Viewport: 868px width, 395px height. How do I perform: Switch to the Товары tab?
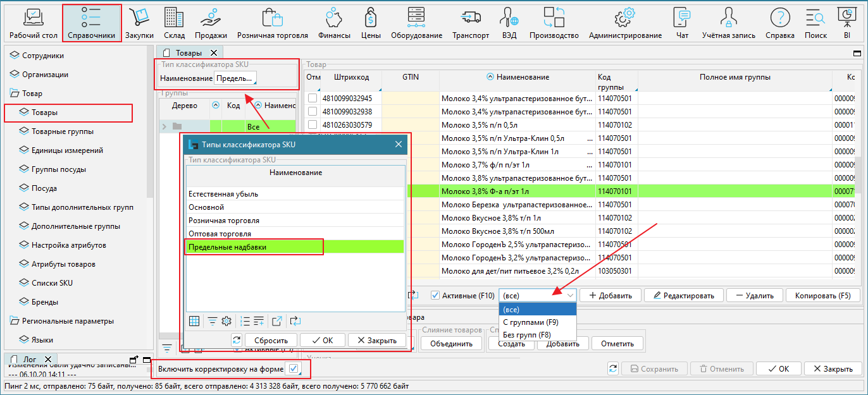189,53
